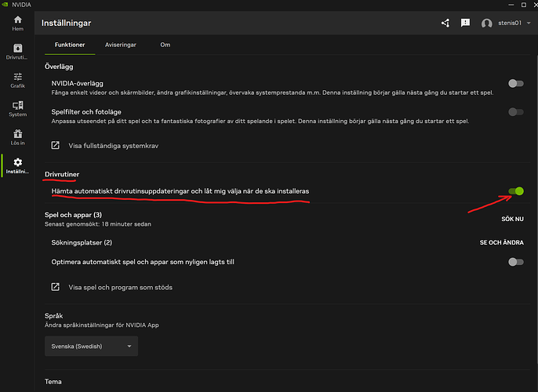Click external link icon beside Visa fullständiga systemkrav
This screenshot has width=538, height=392.
click(55, 145)
